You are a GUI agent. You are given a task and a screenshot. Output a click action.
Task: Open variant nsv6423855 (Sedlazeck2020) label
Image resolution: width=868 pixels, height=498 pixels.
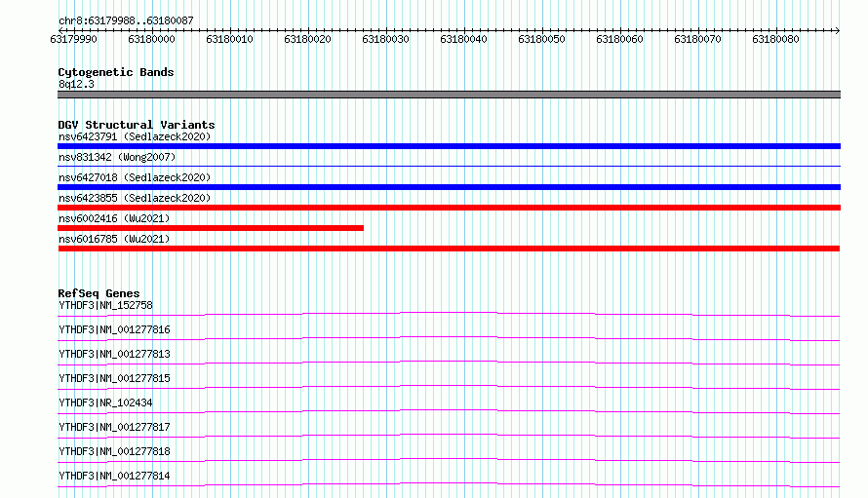click(135, 198)
